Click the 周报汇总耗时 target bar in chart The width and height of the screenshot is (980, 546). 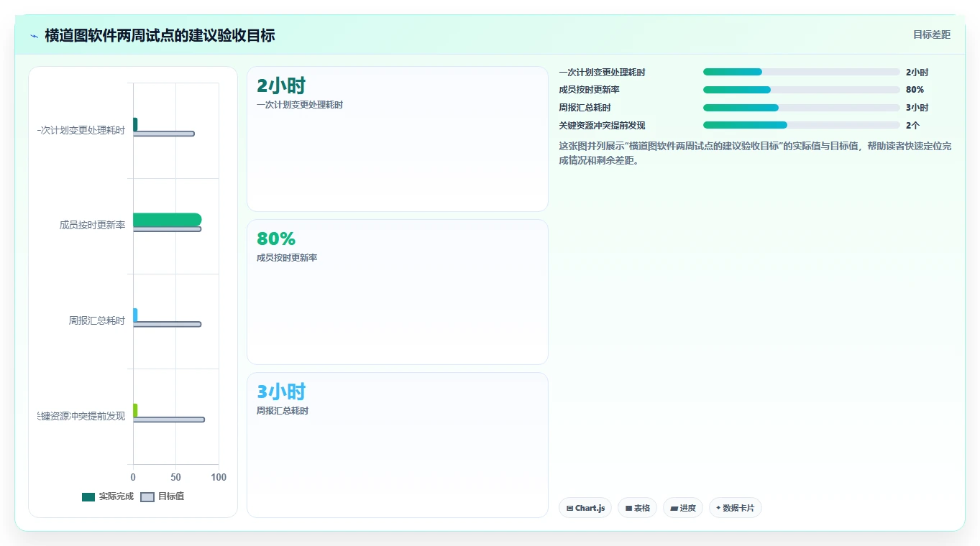point(167,324)
